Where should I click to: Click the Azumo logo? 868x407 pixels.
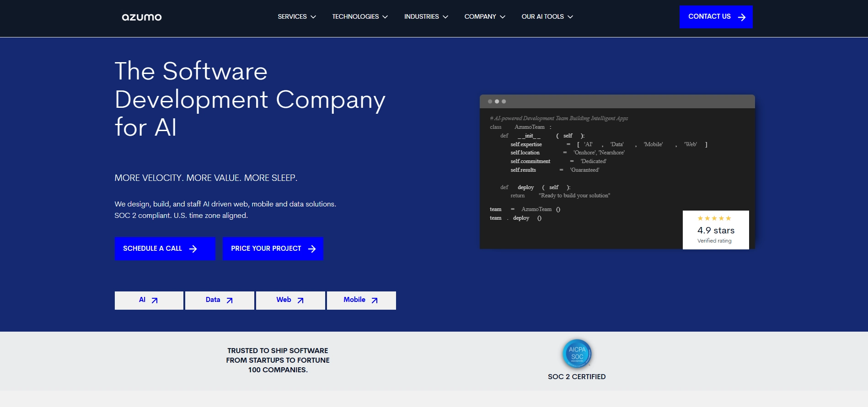(x=141, y=17)
